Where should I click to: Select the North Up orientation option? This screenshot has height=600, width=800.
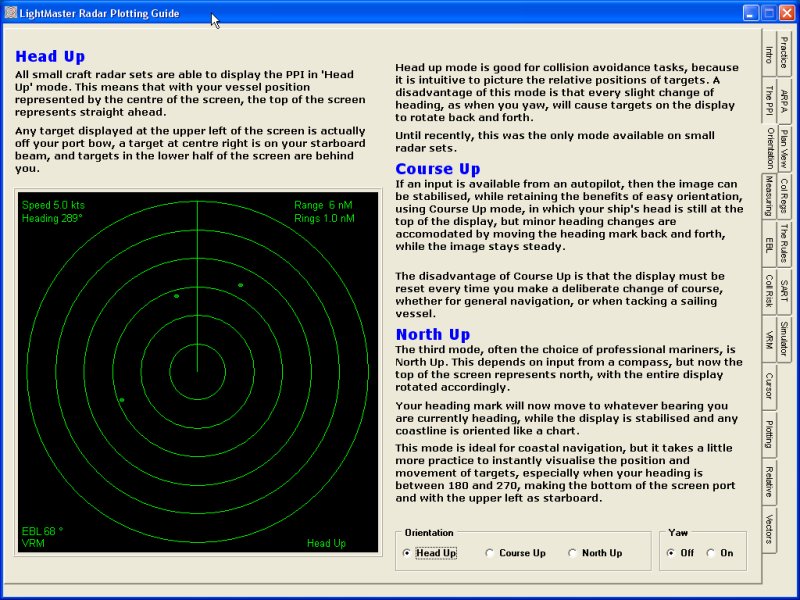(x=572, y=553)
